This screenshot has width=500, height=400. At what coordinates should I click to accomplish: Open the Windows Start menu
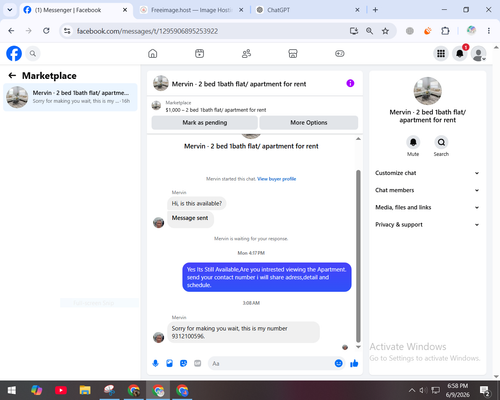click(x=12, y=390)
